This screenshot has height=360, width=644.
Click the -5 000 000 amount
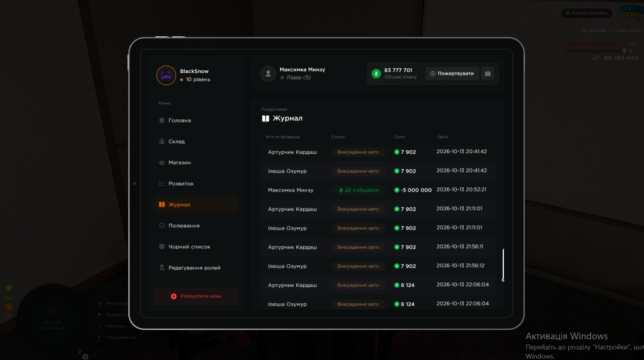pyautogui.click(x=416, y=190)
